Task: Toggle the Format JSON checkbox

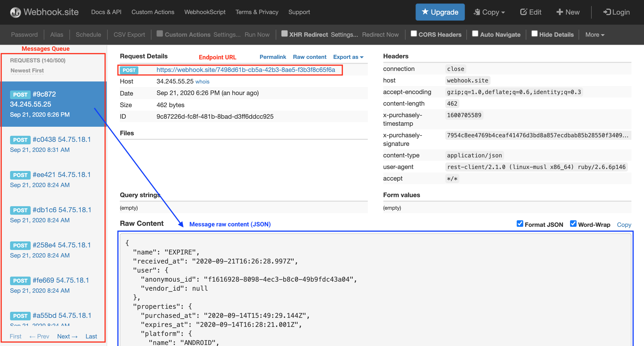Action: pos(520,224)
